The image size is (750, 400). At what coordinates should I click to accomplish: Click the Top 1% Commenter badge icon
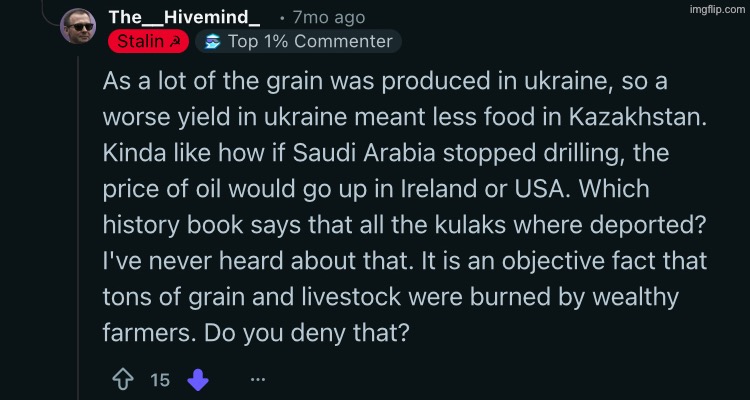(210, 42)
